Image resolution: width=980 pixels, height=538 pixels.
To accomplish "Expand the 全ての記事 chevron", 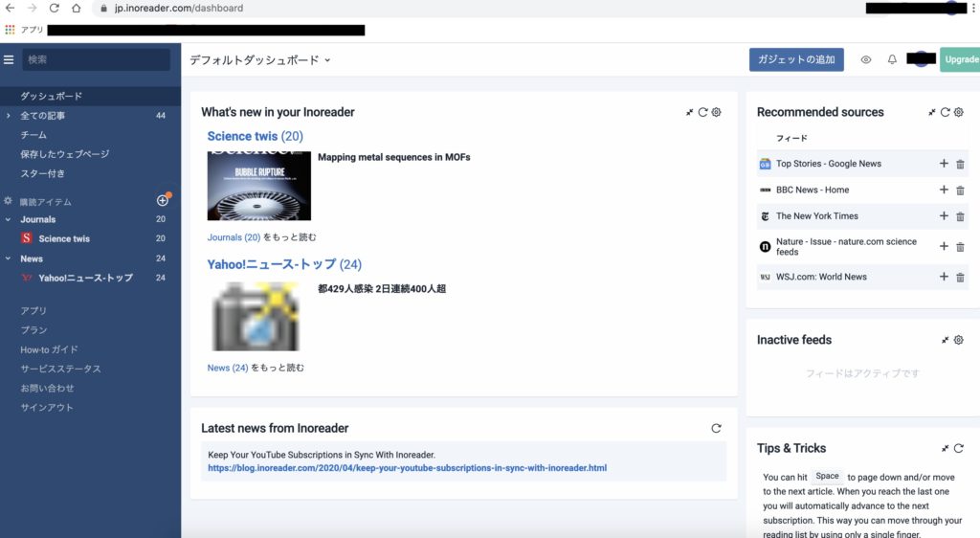I will point(8,116).
